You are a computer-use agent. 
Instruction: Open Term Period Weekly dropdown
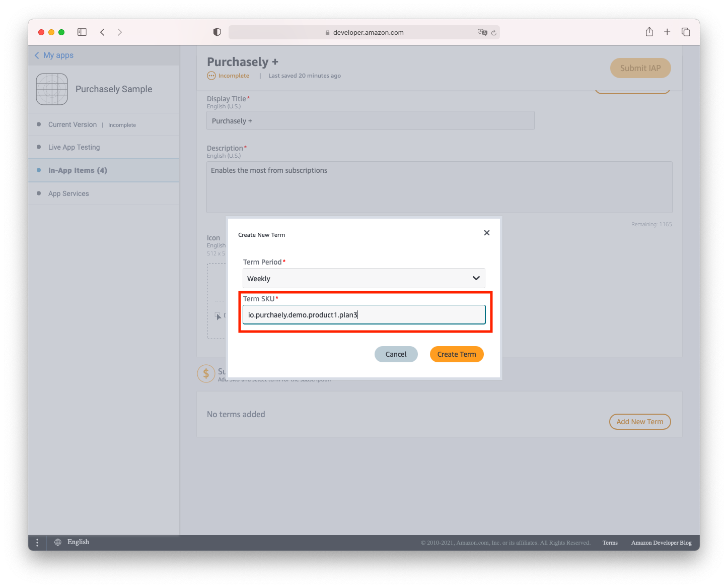point(364,278)
